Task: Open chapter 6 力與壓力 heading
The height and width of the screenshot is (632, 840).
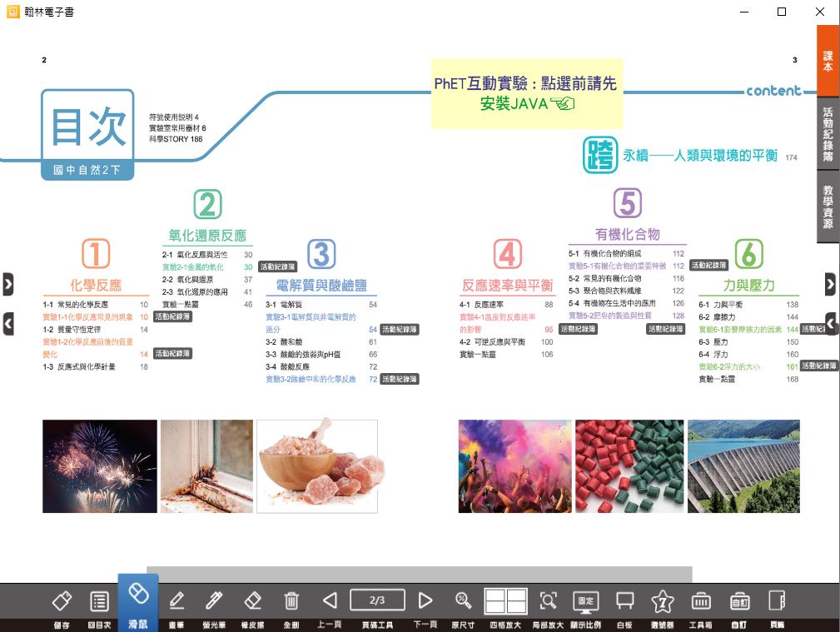Action: click(x=749, y=285)
